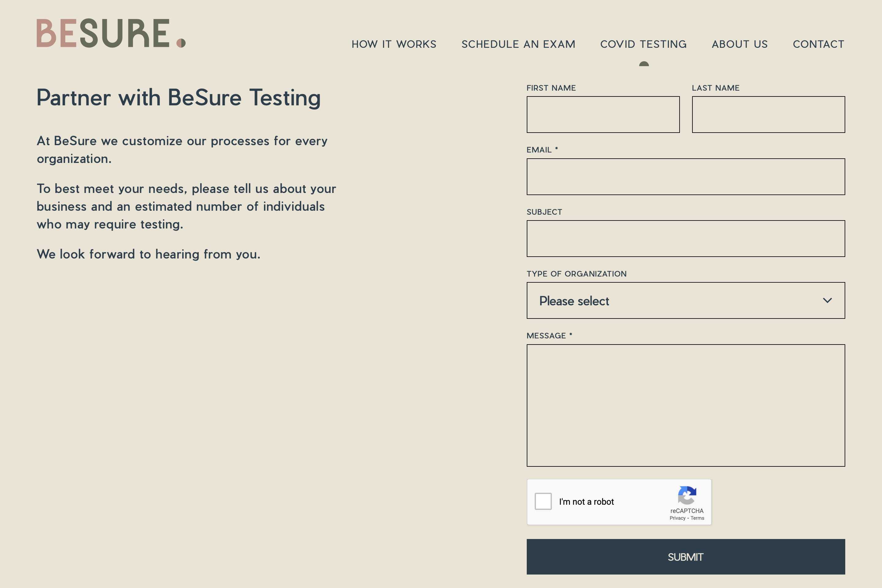Focus the First Name field

point(603,114)
